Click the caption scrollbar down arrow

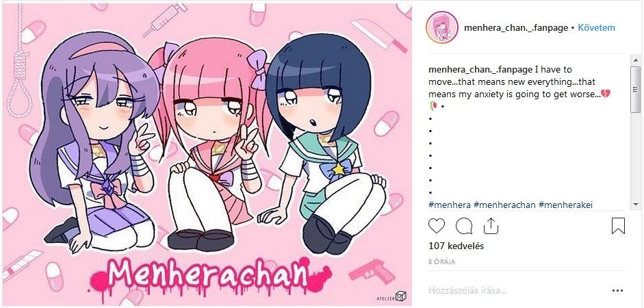(x=635, y=204)
